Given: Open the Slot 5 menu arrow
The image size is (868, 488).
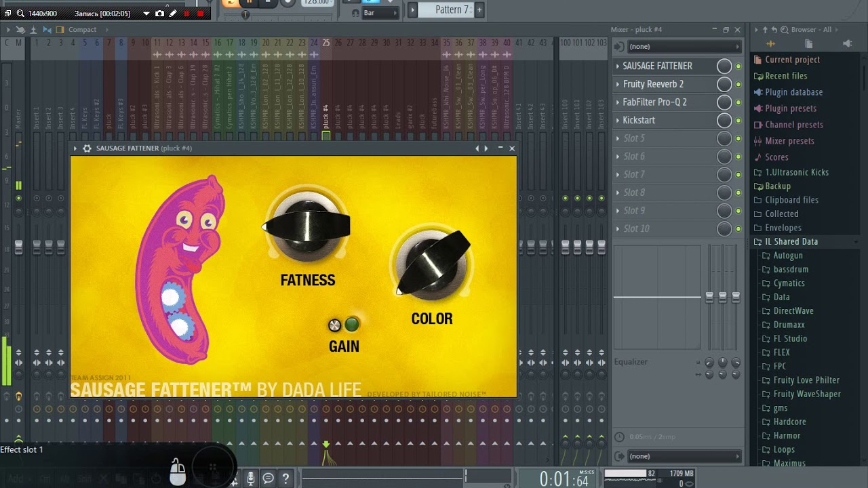Looking at the screenshot, I should pyautogui.click(x=618, y=138).
